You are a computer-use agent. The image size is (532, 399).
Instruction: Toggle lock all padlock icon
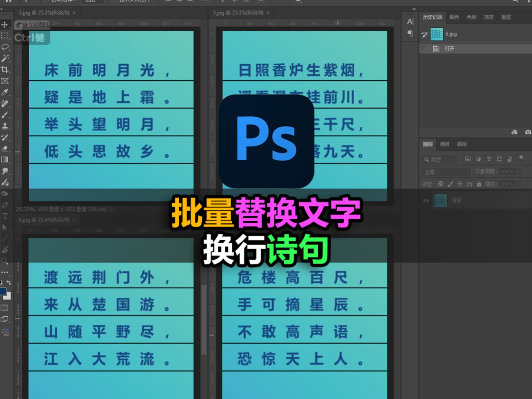click(479, 184)
